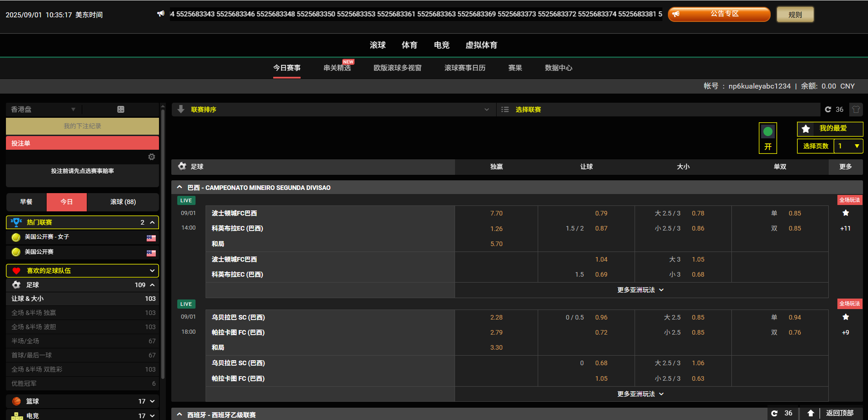
Task: Favorite the 波士顿城FC巴西 match star
Action: tap(846, 213)
